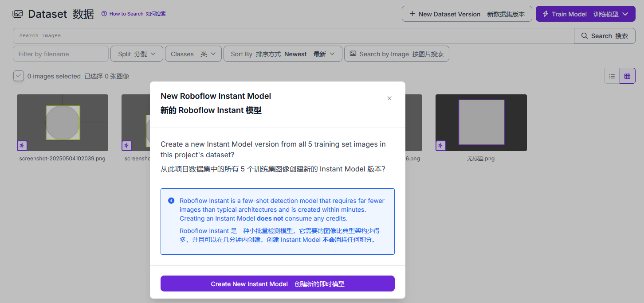Click the dialog title New Roboflow Instant Model
644x303 pixels.
216,96
